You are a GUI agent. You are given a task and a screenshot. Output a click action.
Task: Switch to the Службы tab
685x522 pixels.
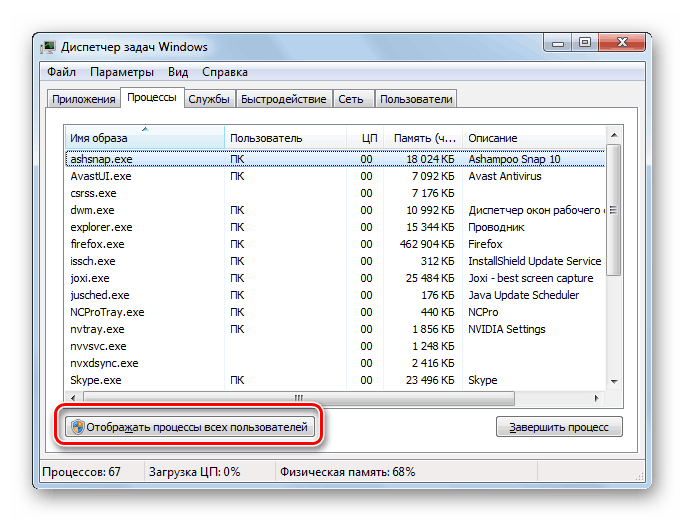[209, 99]
